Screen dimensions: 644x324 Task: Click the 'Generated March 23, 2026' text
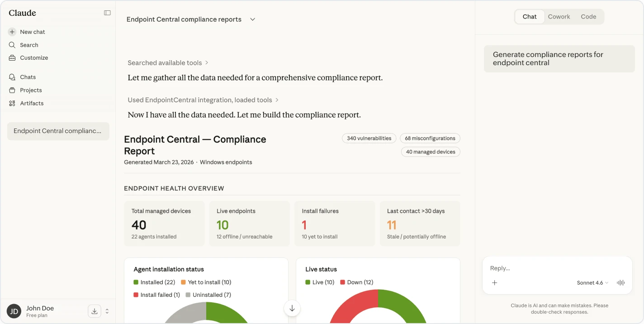pos(159,162)
